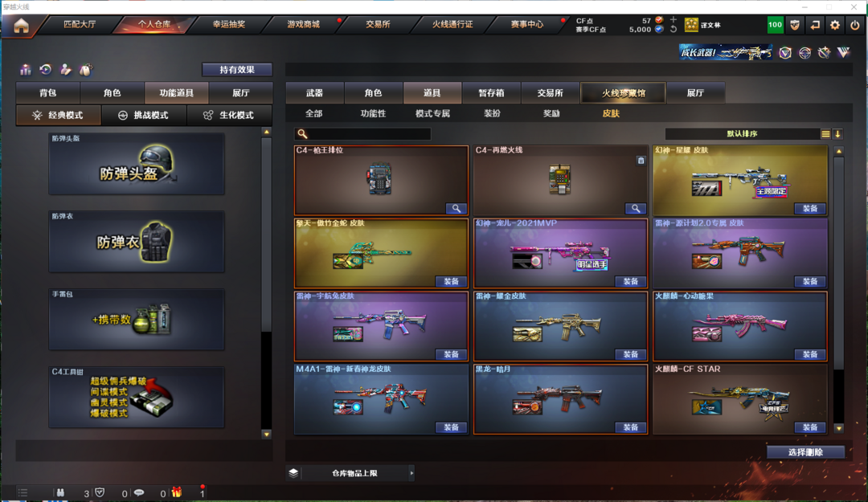Image resolution: width=868 pixels, height=502 pixels.
Task: Click the 选择删除 button
Action: point(805,452)
